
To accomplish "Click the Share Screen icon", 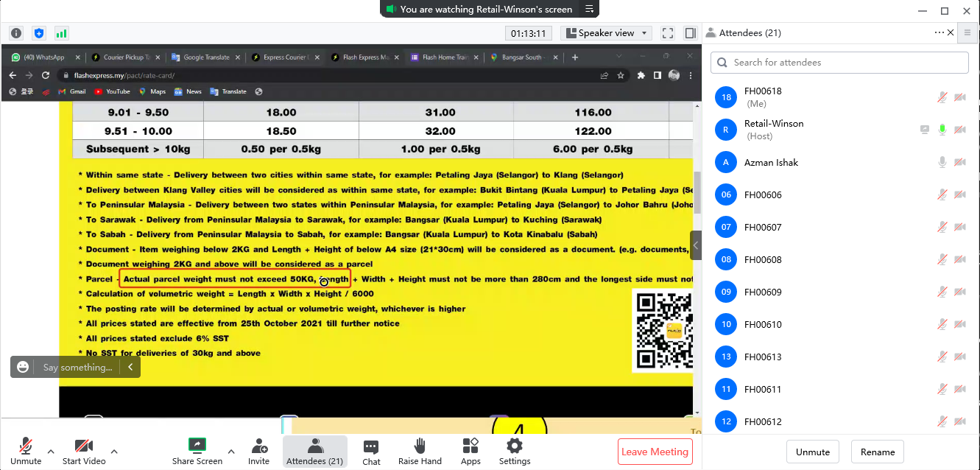I will coord(197,445).
